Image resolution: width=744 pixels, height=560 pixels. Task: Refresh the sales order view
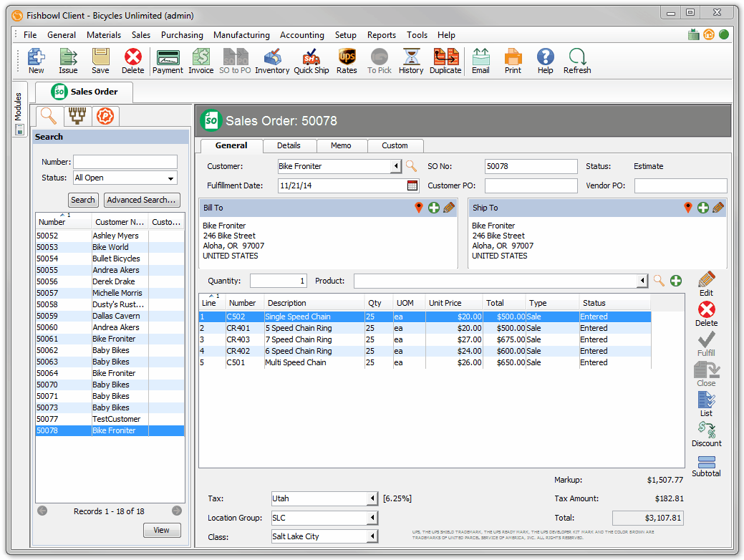click(577, 61)
